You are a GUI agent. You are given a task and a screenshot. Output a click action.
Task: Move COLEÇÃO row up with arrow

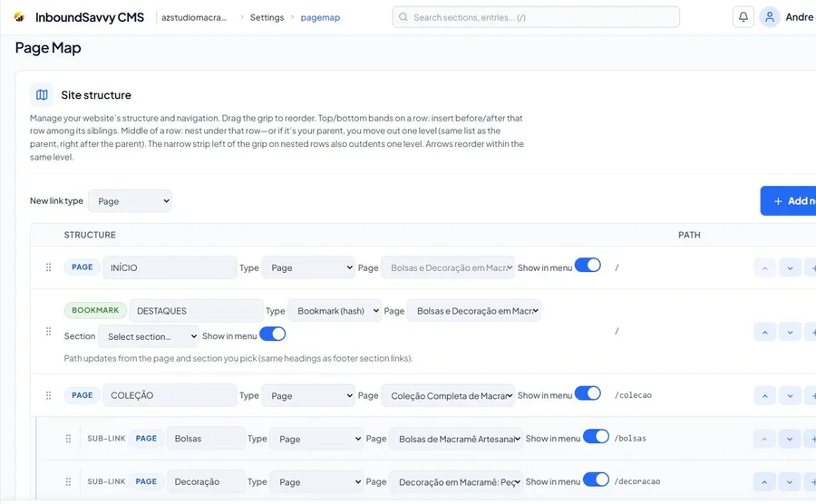pyautogui.click(x=764, y=396)
